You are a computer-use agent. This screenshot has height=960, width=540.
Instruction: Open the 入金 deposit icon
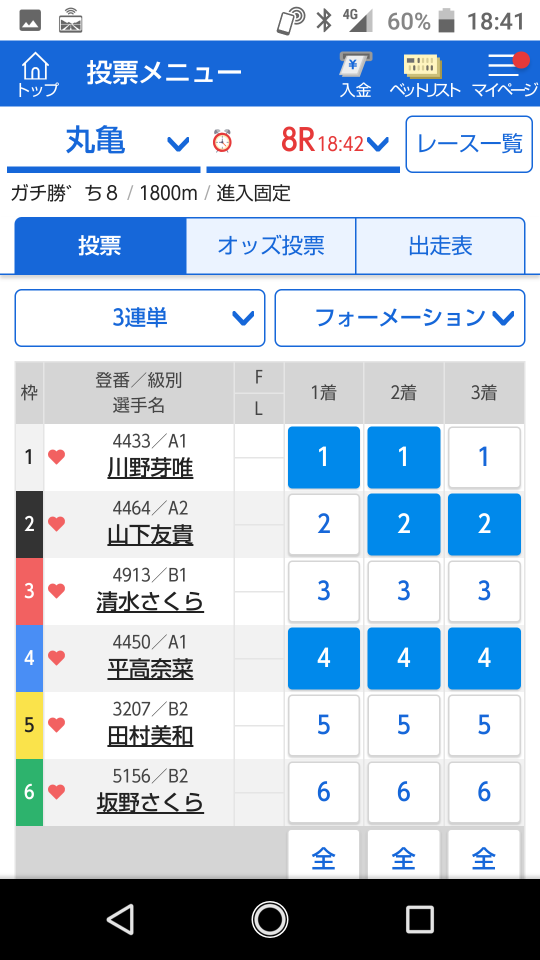coord(356,73)
